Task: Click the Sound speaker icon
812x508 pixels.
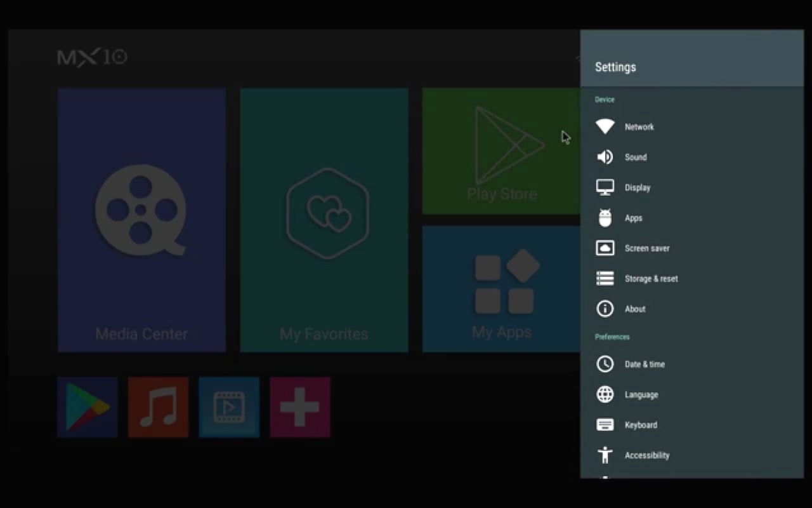Action: pyautogui.click(x=605, y=157)
